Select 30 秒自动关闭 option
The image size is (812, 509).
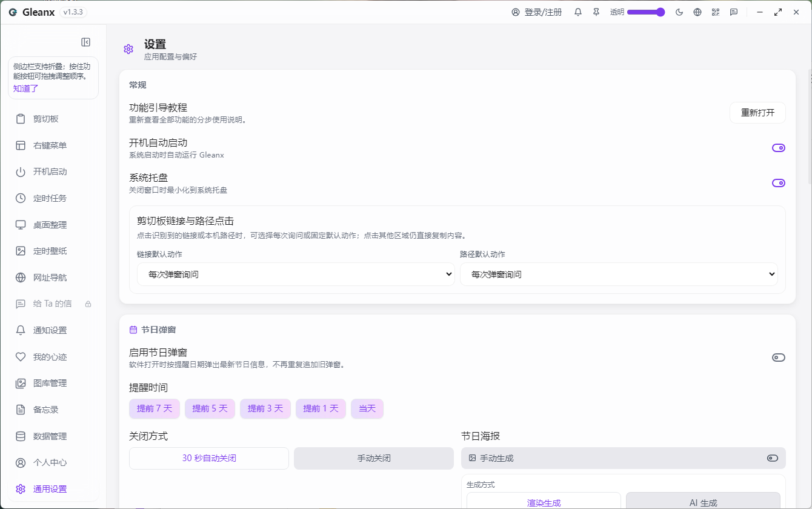[209, 458]
